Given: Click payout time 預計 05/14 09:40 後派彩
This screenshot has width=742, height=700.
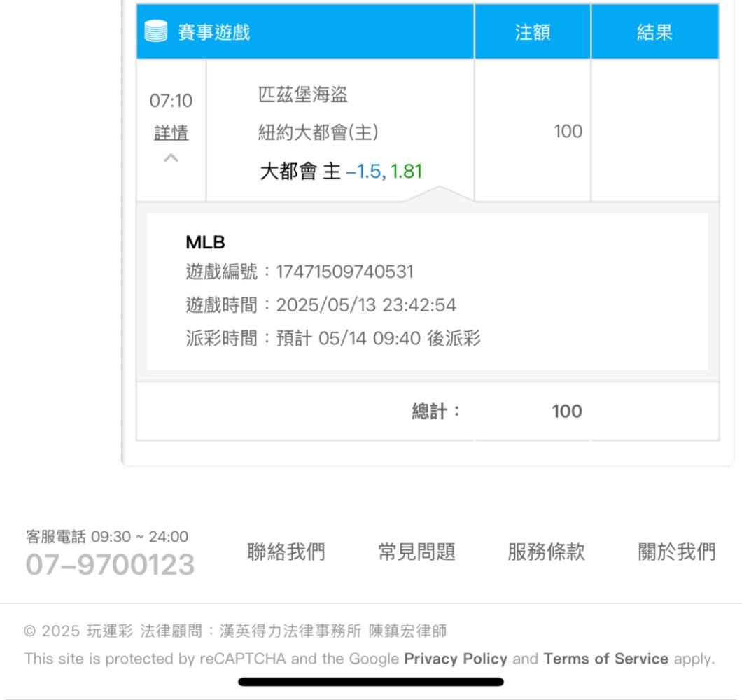Looking at the screenshot, I should click(378, 339).
